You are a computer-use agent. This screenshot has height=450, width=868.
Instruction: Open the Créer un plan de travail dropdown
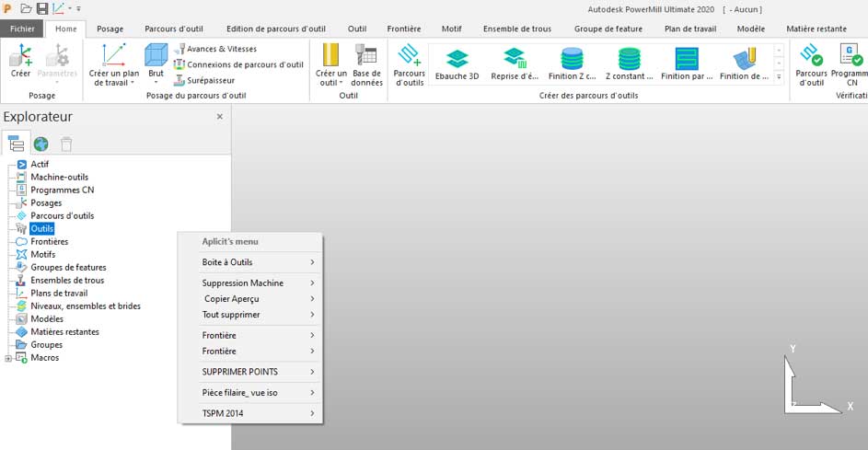(112, 83)
